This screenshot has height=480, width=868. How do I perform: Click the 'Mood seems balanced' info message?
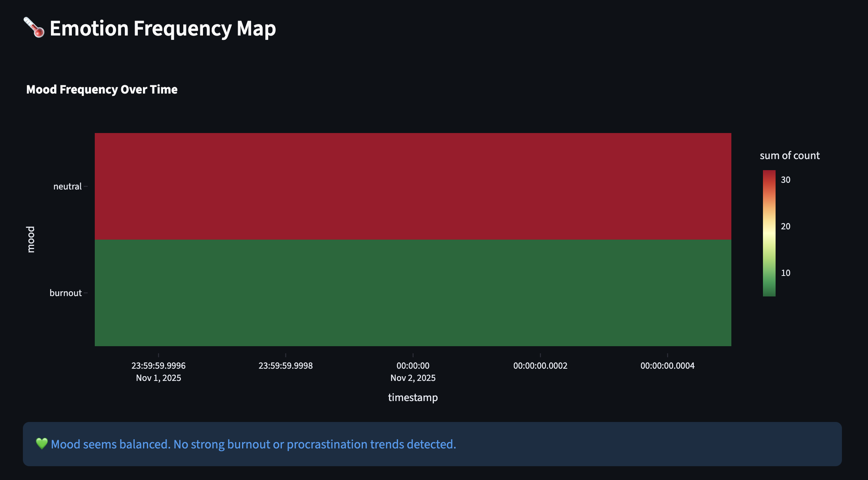pos(253,444)
